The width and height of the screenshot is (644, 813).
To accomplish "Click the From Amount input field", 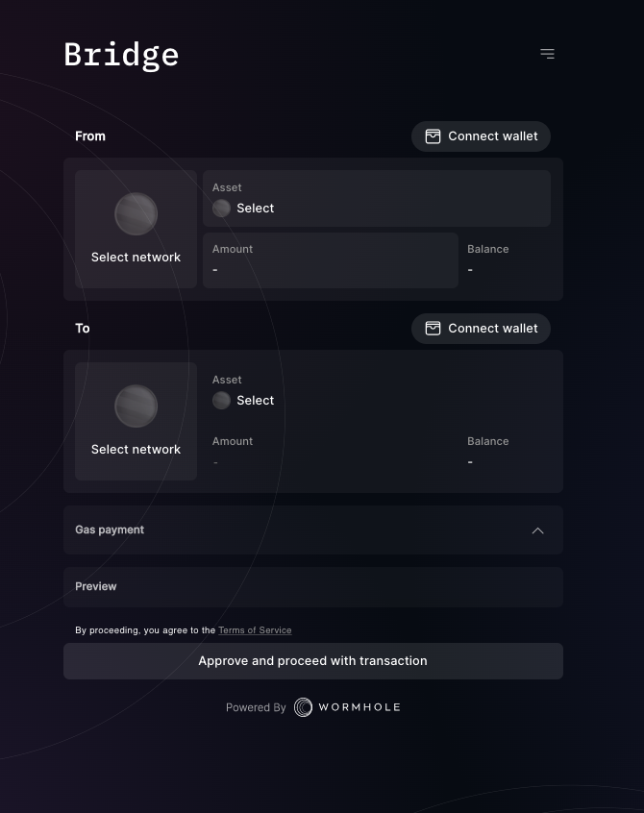I will pos(330,260).
